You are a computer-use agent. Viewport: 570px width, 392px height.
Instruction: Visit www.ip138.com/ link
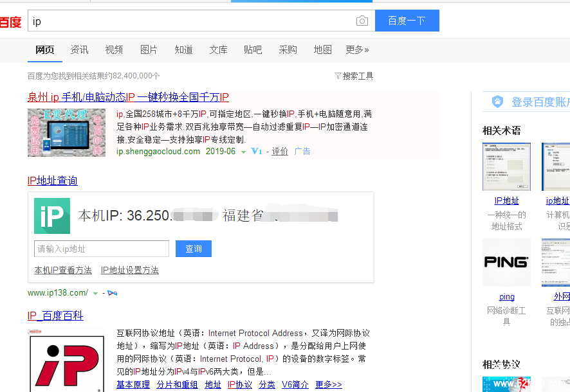58,293
